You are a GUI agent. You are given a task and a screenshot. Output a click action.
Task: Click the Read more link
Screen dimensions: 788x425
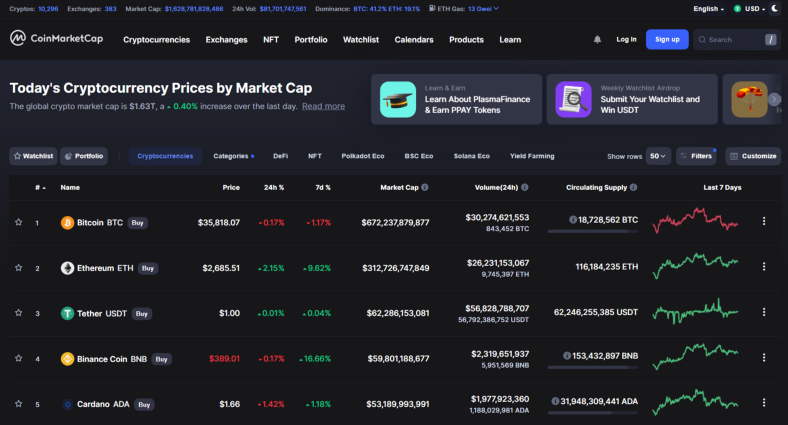323,106
